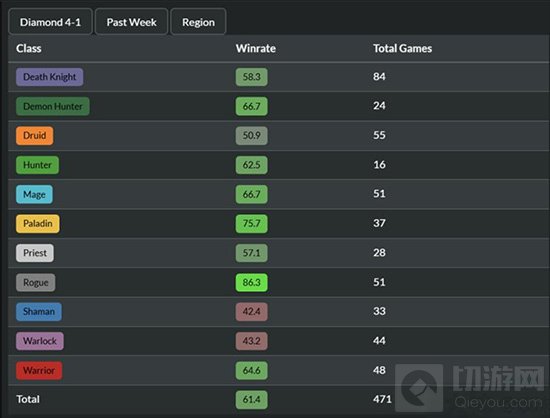Select the Warrior class badge

39,370
